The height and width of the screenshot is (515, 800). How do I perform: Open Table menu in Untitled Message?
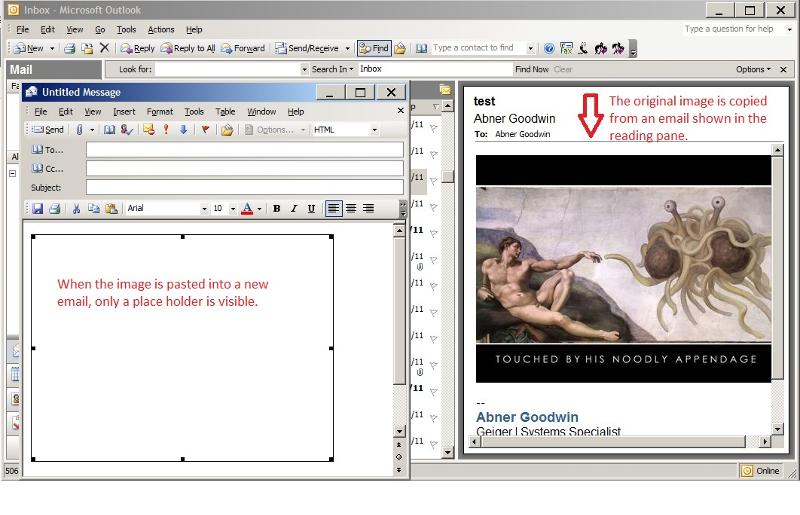tap(225, 112)
